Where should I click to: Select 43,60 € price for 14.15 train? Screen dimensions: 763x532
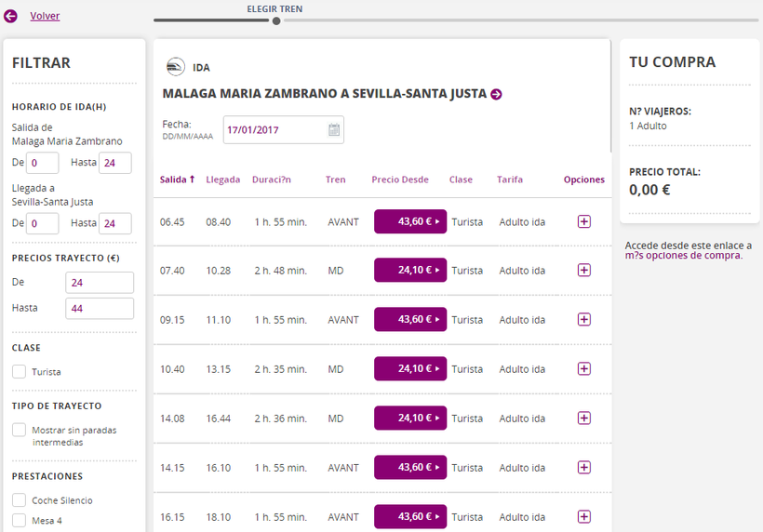[410, 467]
